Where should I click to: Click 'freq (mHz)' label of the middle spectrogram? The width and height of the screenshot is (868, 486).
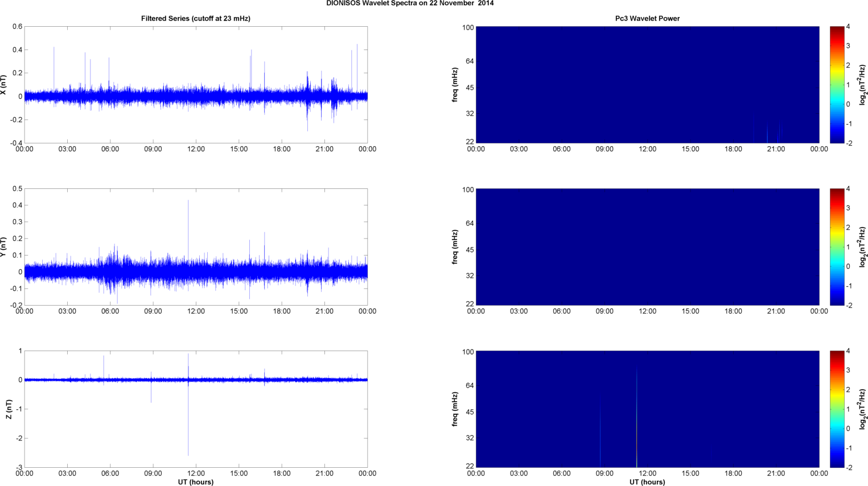[x=455, y=247]
